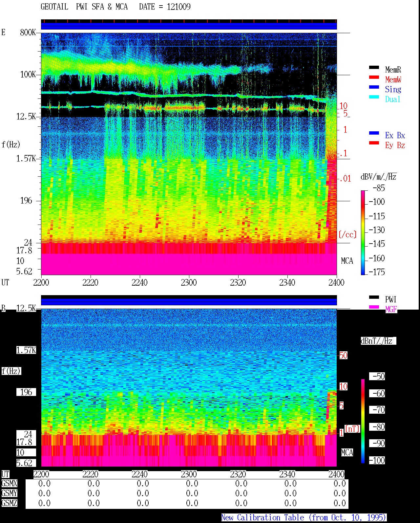Click the red [/cc] density unit label

tap(347, 234)
